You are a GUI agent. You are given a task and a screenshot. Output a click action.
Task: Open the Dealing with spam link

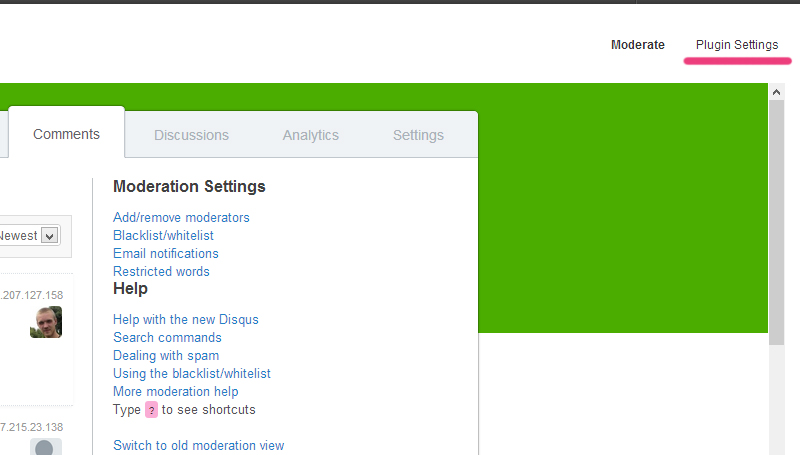(x=166, y=355)
